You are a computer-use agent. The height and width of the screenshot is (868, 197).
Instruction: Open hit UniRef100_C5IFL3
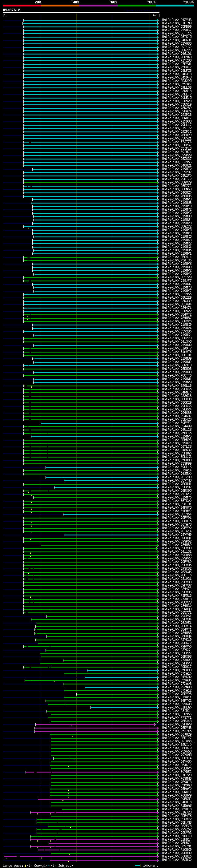(x=177, y=148)
